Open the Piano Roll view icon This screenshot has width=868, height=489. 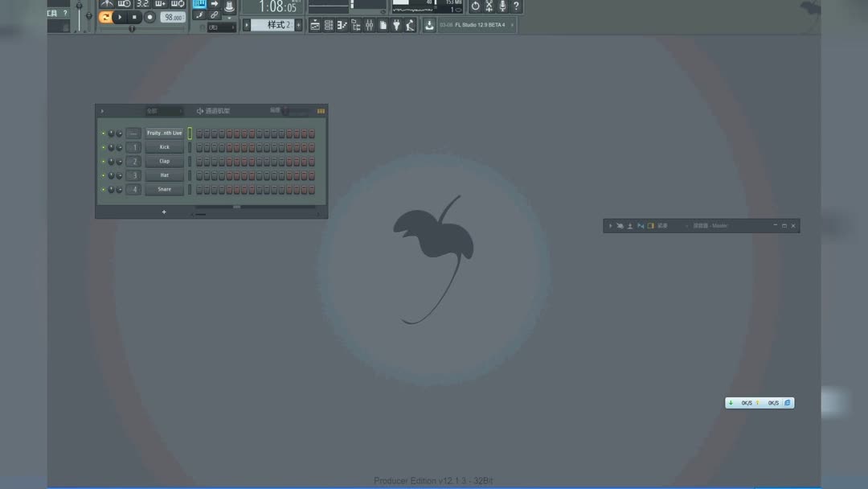342,25
